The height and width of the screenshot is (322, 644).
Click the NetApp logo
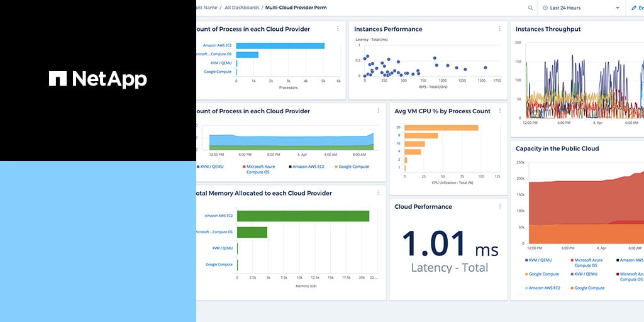tap(97, 79)
